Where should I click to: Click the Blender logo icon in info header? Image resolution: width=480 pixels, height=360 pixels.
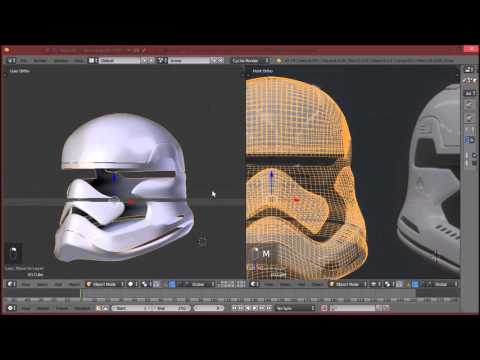pyautogui.click(x=279, y=60)
